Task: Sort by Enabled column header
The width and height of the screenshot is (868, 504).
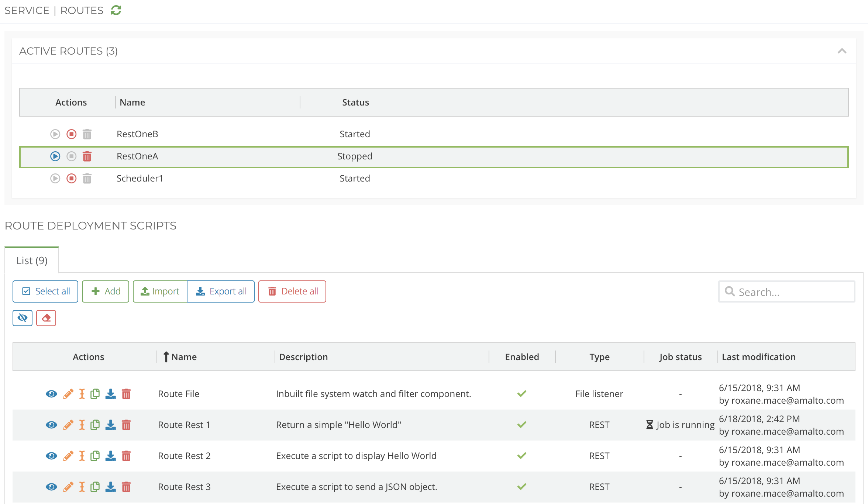Action: (522, 357)
